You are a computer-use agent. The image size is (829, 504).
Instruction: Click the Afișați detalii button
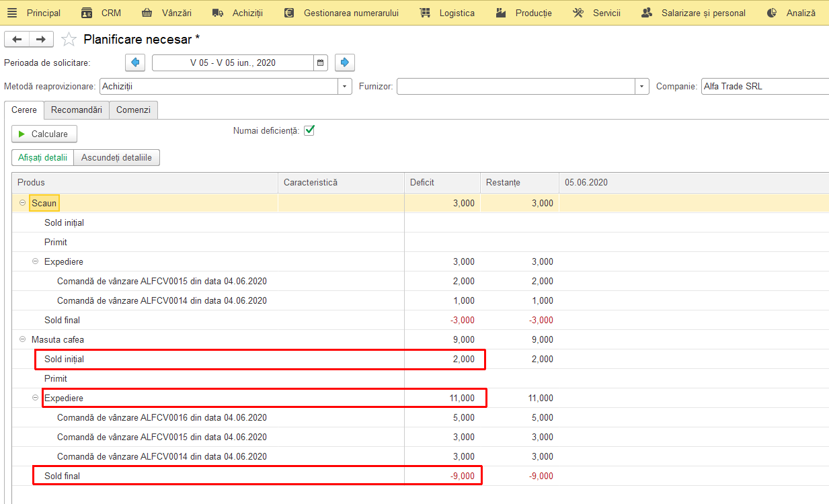(42, 158)
